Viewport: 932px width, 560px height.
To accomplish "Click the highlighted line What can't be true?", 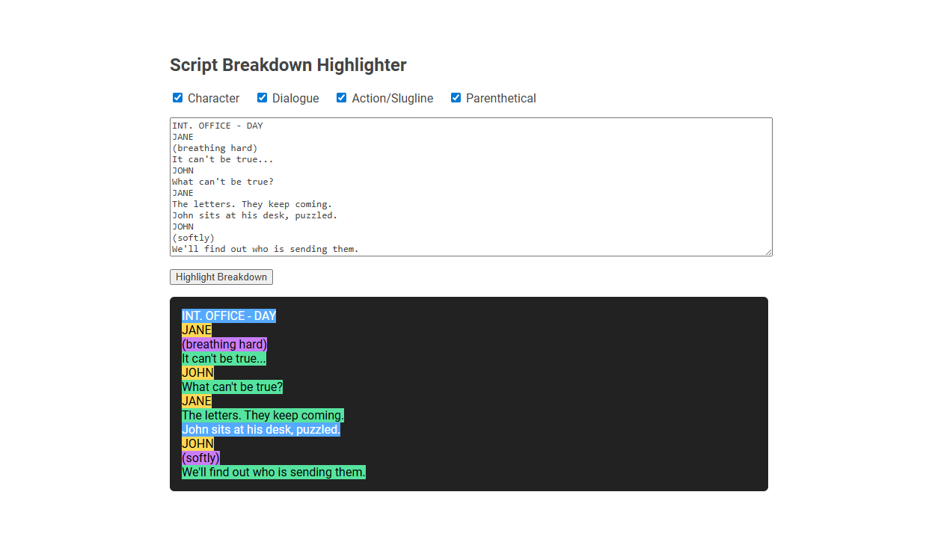I will (x=232, y=387).
